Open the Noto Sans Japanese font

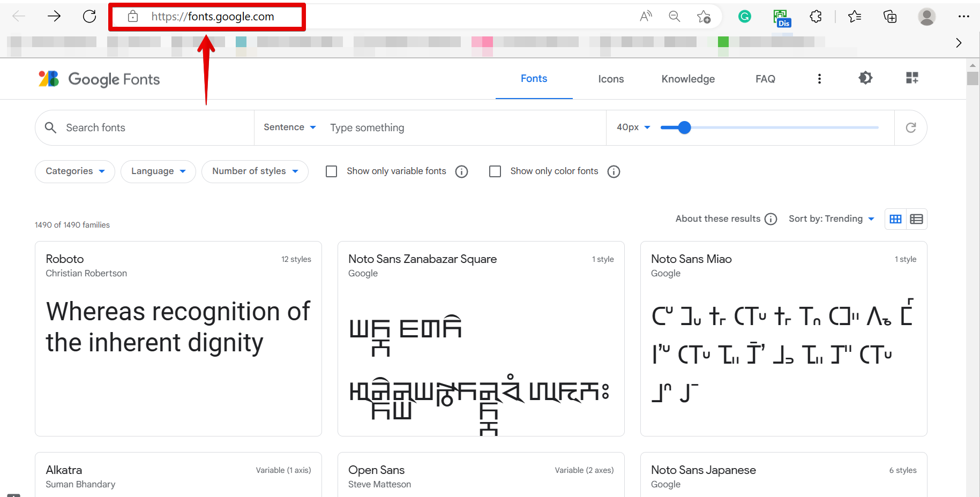pos(704,470)
